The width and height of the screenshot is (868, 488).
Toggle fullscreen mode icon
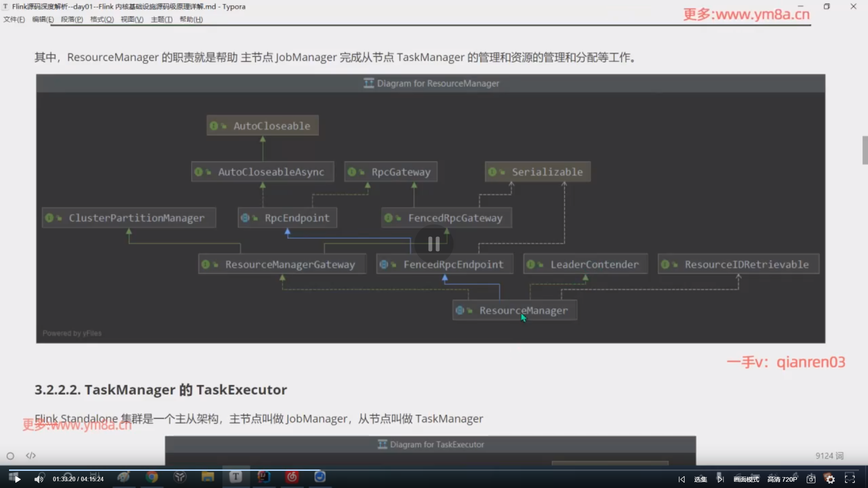850,479
